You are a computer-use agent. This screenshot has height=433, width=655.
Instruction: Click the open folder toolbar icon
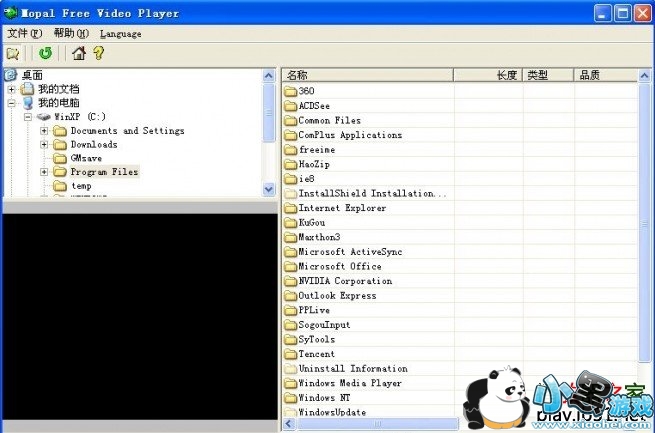pos(13,53)
